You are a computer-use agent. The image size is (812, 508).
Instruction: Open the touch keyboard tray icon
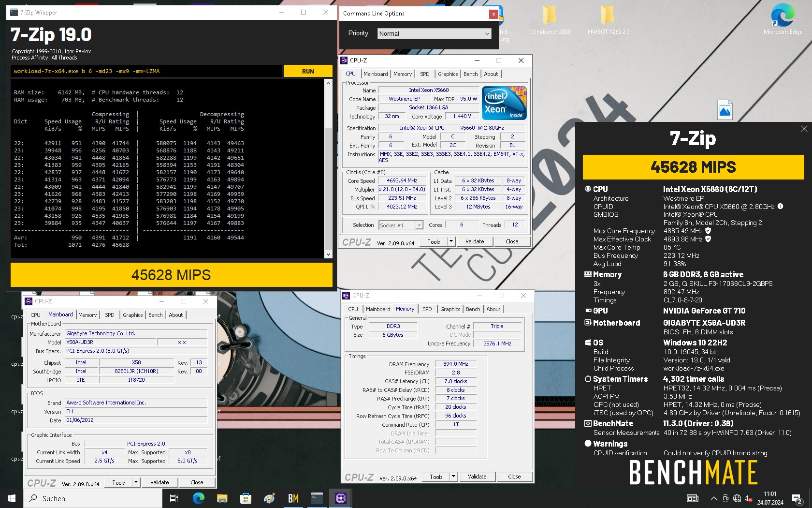coord(693,498)
